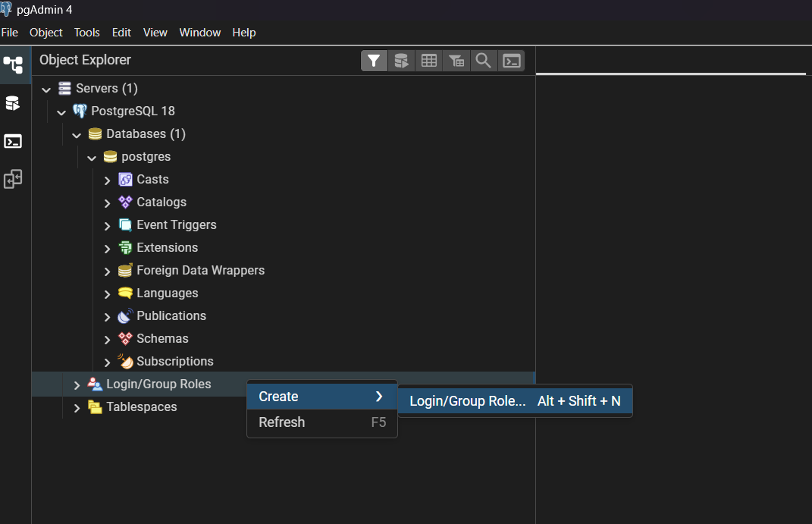Select the Subscriptions tree label
This screenshot has height=524, width=812.
[x=175, y=362]
